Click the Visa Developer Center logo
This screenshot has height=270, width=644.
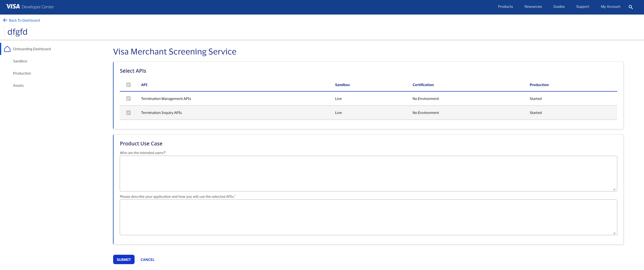pos(30,7)
